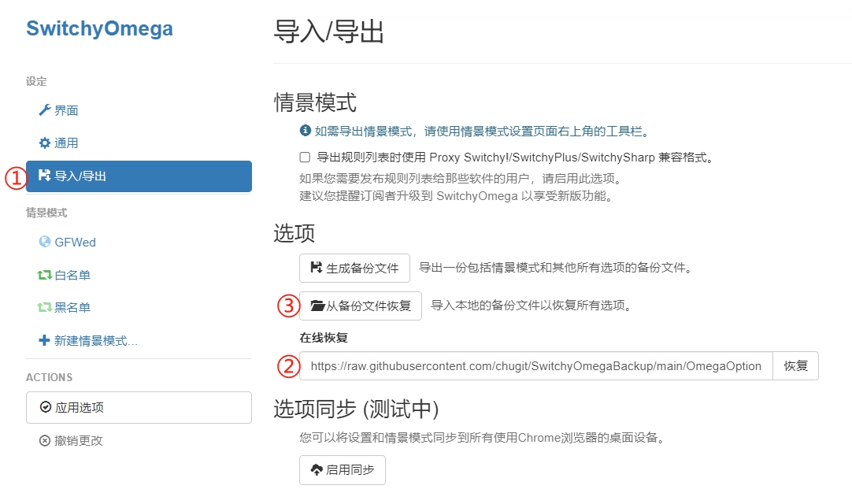Screen dimensions: 852x504
Task: Click the switch icon beside 白名单
Action: (45, 275)
